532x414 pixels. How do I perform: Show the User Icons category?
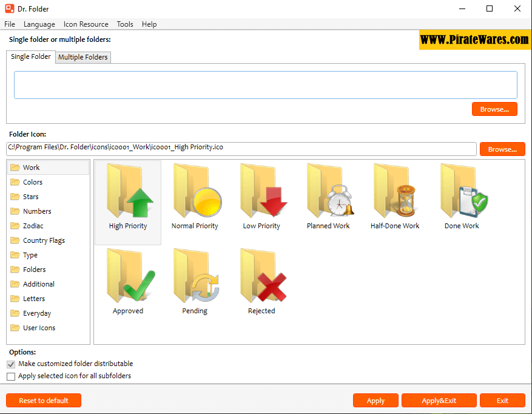click(x=39, y=328)
